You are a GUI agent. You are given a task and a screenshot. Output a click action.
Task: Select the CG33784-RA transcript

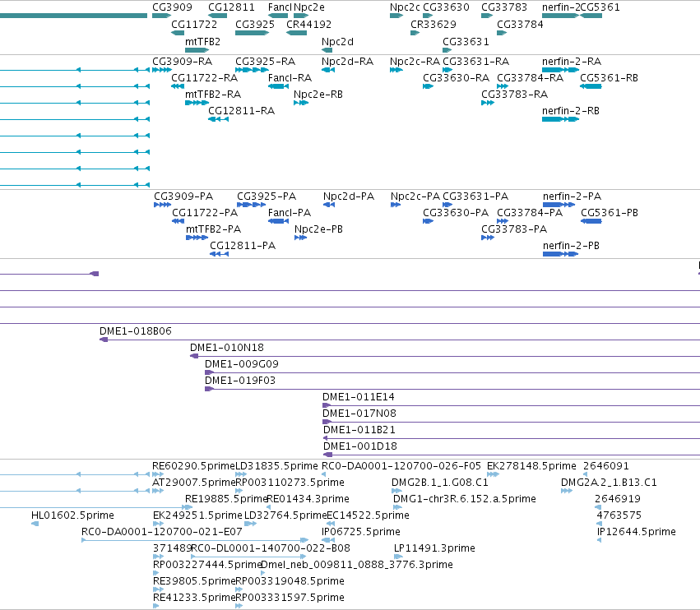click(x=503, y=86)
